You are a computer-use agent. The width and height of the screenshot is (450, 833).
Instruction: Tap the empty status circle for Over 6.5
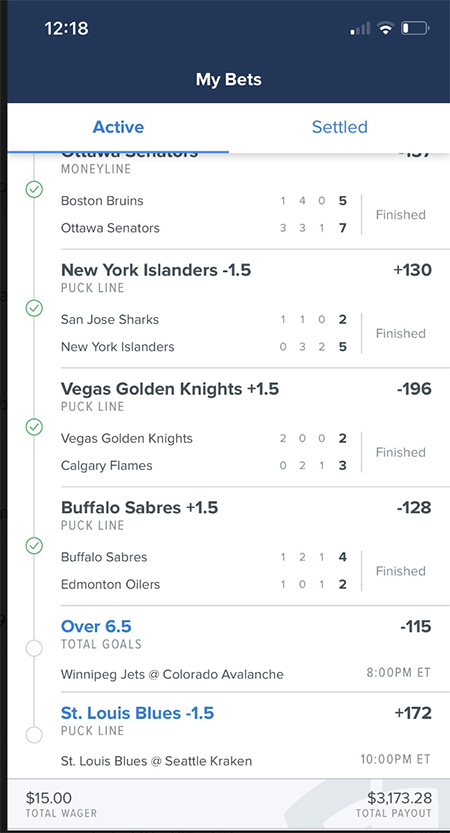coord(34,648)
